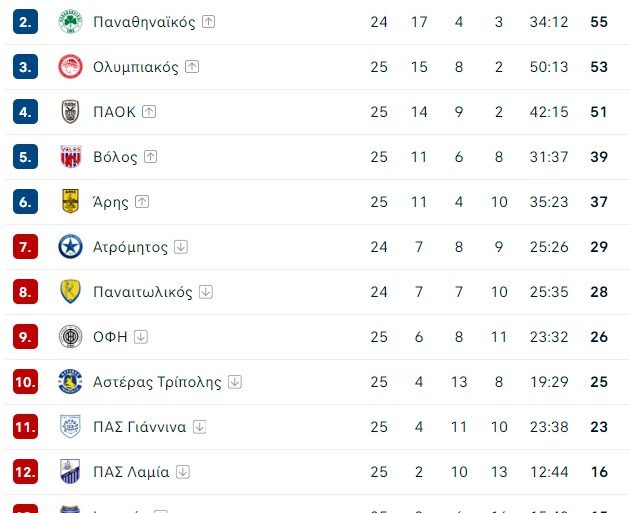Open the ΠΑΣ Λαμία team link
This screenshot has height=513, width=630.
click(130, 472)
